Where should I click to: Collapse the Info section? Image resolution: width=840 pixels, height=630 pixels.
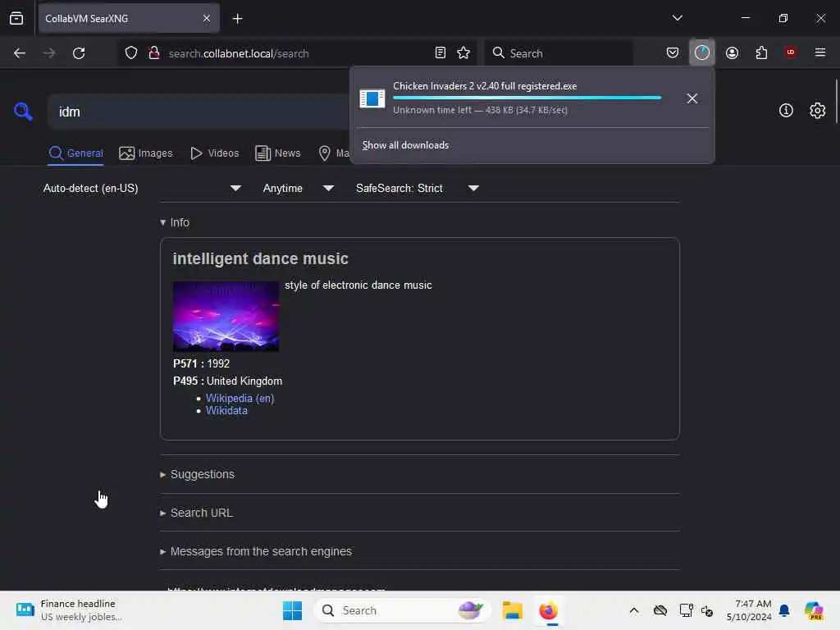click(175, 222)
